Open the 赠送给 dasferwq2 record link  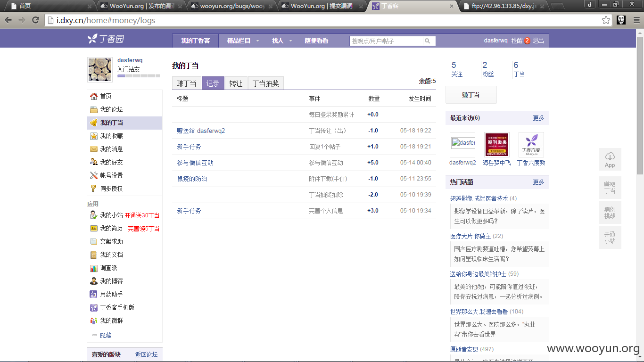201,131
